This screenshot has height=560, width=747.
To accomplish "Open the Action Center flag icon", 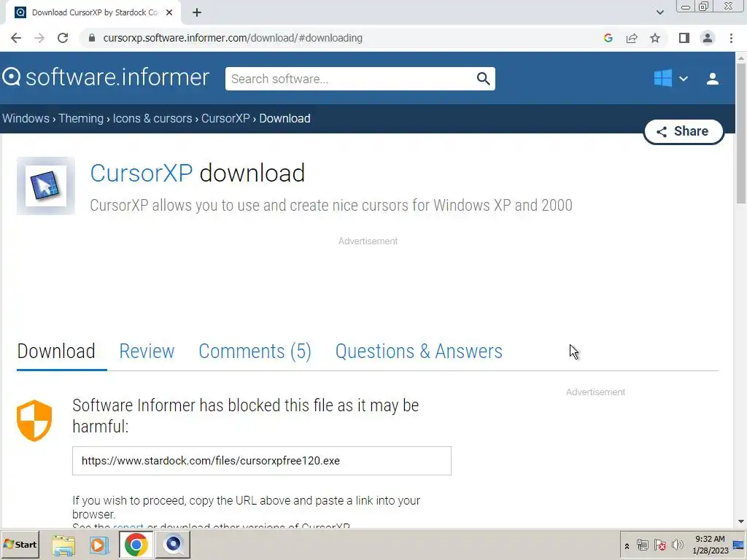I will [659, 545].
